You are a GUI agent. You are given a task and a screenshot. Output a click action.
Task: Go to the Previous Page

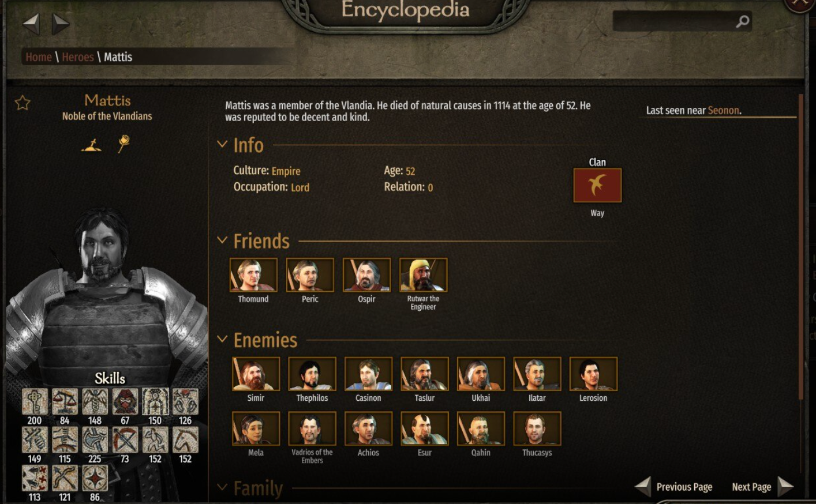(x=673, y=487)
